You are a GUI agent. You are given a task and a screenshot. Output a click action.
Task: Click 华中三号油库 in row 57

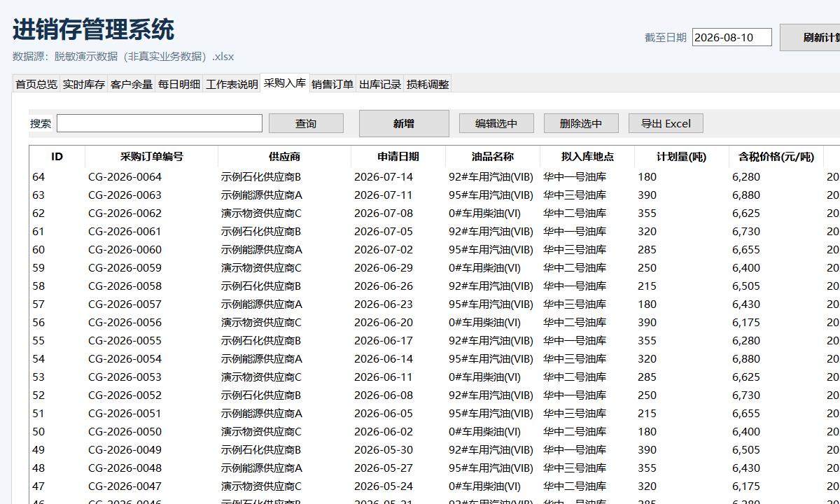[x=575, y=304]
